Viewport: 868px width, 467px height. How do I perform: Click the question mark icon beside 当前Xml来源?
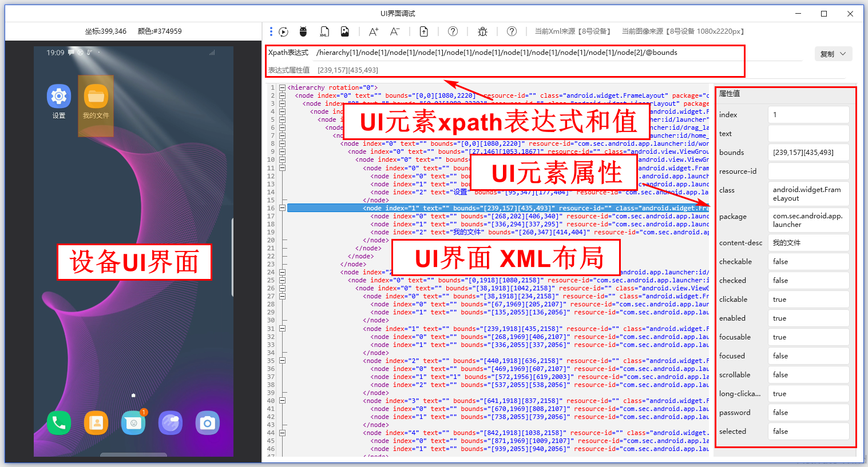pyautogui.click(x=512, y=31)
